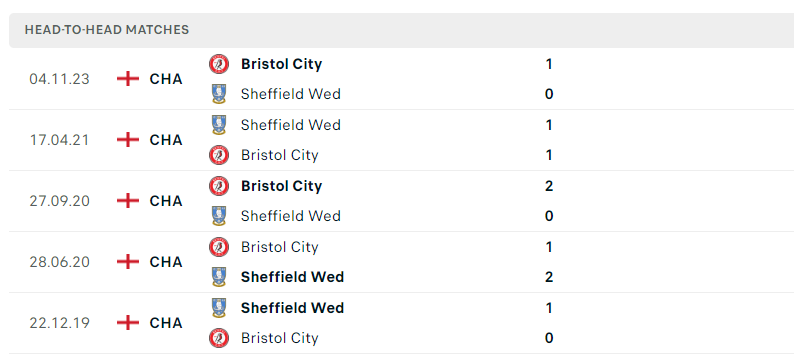
Task: Open bold Sheffield Wed name, 22.12.19 match
Action: click(x=293, y=308)
